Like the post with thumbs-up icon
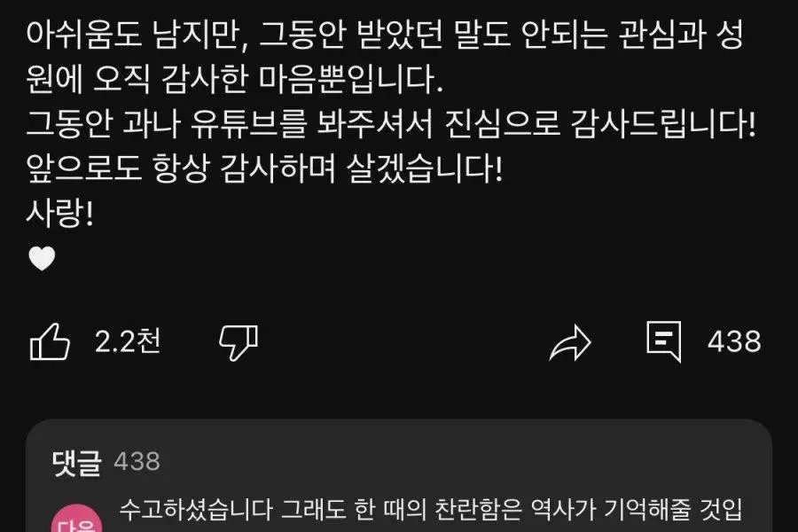 pos(50,341)
